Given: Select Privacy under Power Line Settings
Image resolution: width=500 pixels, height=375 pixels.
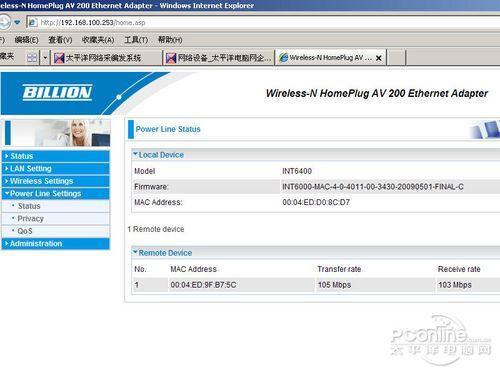Looking at the screenshot, I should click(x=31, y=219).
